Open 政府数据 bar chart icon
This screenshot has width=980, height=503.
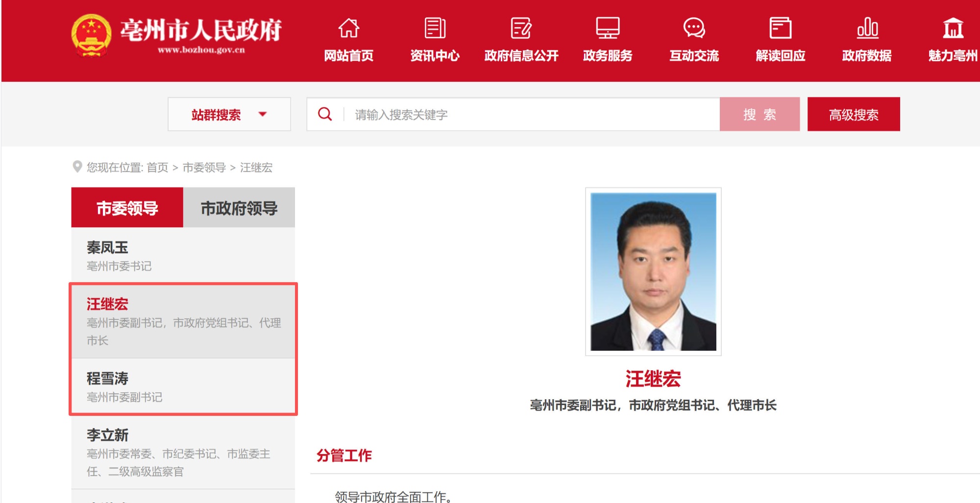coord(867,28)
